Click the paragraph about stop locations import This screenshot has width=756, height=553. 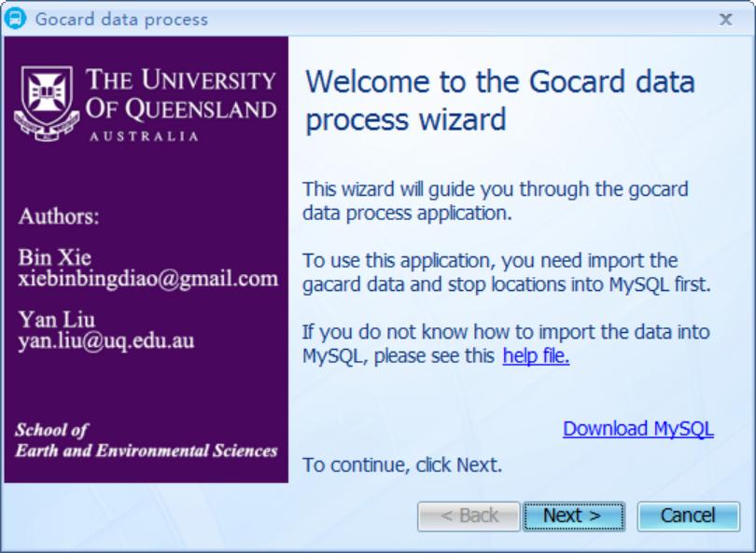coord(506,272)
